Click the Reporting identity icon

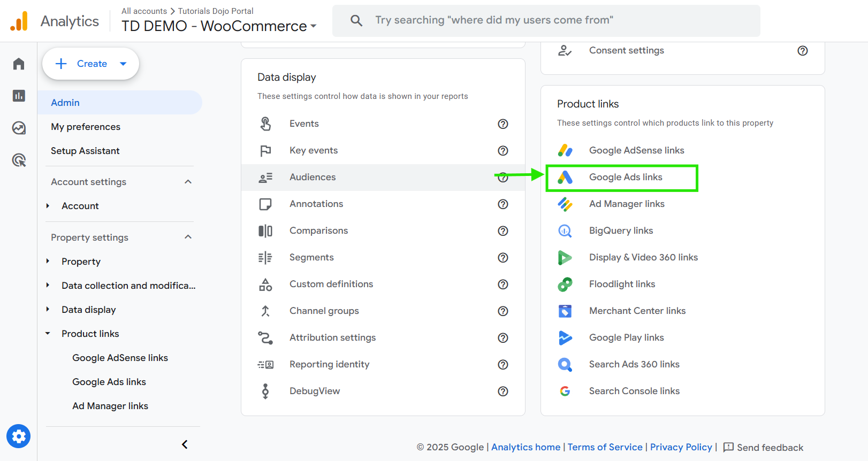(265, 364)
